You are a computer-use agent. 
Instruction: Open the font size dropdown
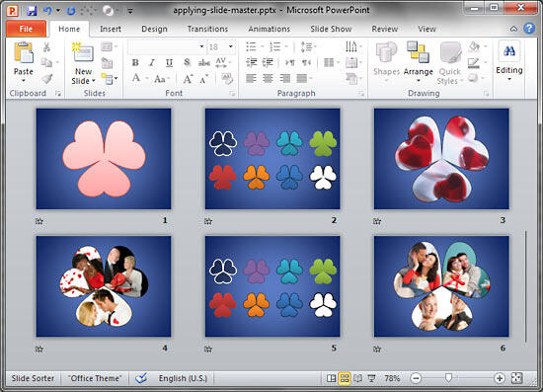pyautogui.click(x=231, y=46)
